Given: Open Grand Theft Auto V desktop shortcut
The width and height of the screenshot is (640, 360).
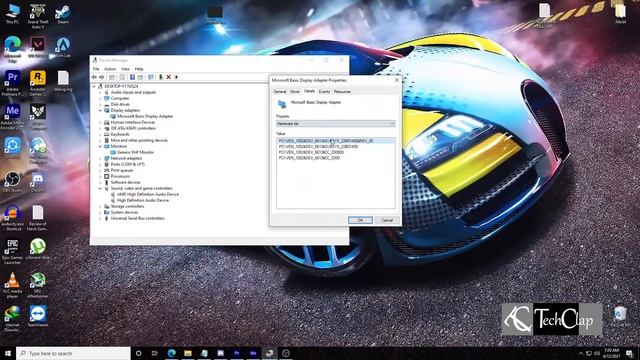Looking at the screenshot, I should pyautogui.click(x=38, y=16).
